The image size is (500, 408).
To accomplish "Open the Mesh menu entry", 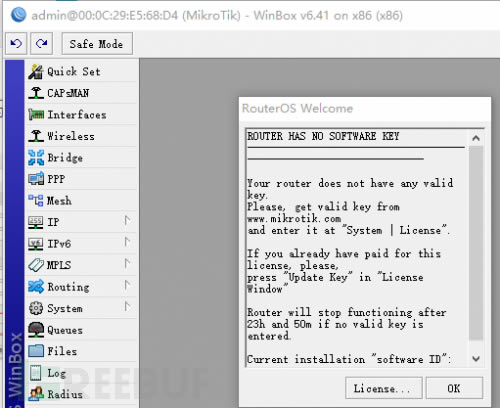I will point(82,201).
